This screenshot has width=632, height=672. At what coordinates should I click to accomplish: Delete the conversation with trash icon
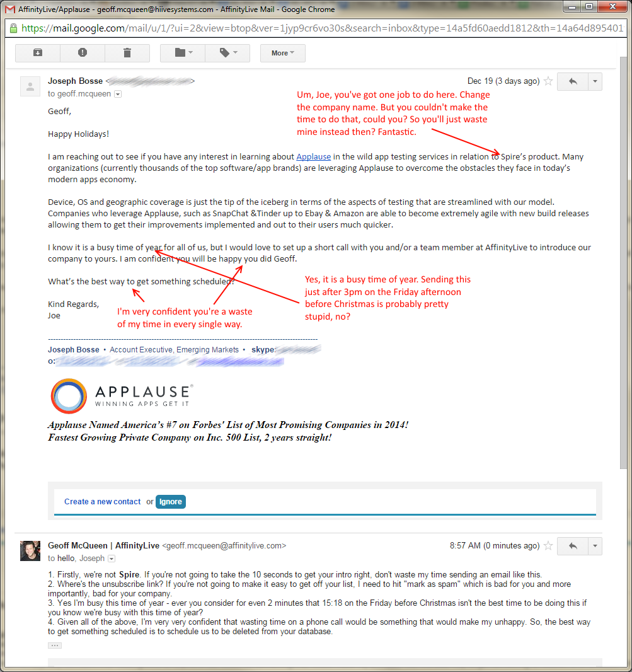tap(127, 53)
